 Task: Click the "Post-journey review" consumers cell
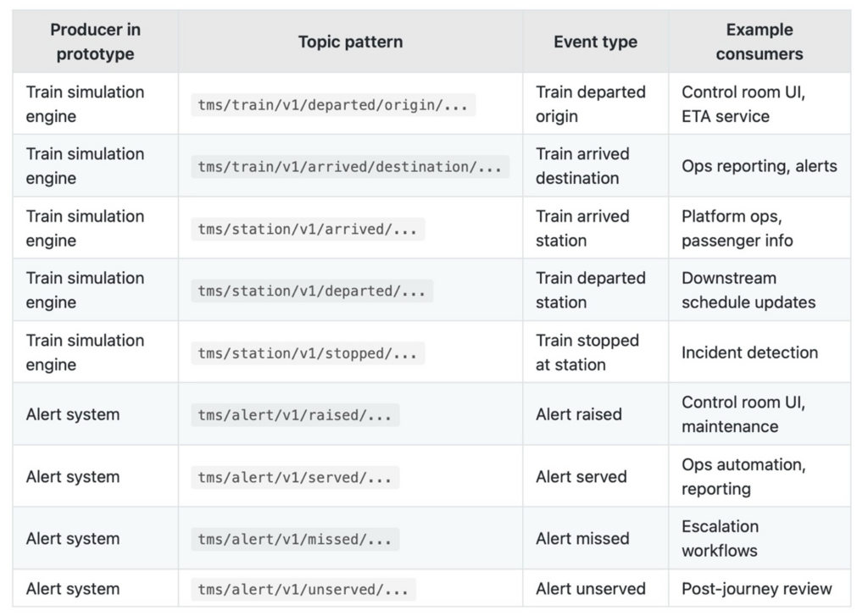click(756, 589)
